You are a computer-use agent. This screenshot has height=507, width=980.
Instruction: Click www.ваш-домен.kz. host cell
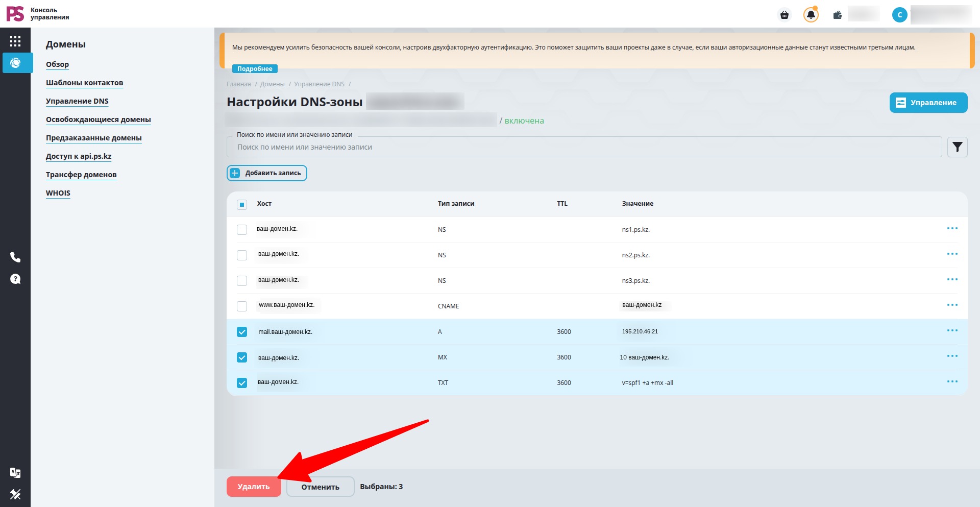coord(287,305)
